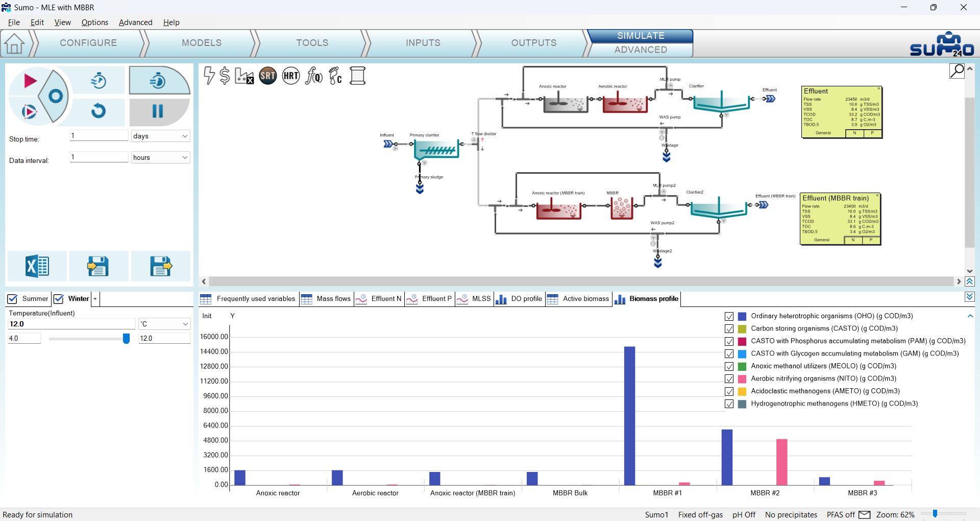Open the Advanced menu
The width and height of the screenshot is (980, 521).
[135, 22]
